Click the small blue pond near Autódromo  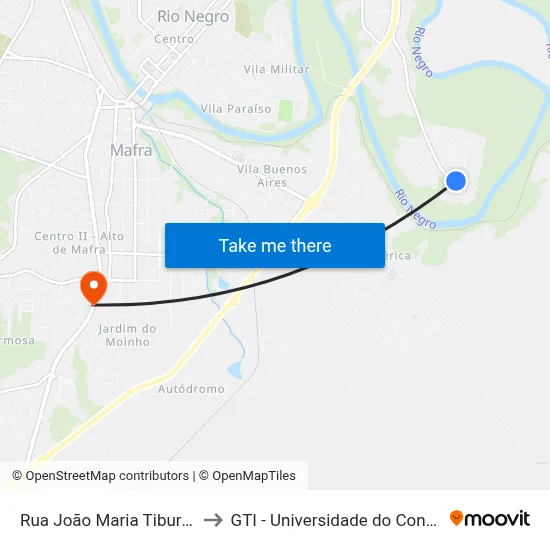pyautogui.click(x=235, y=370)
